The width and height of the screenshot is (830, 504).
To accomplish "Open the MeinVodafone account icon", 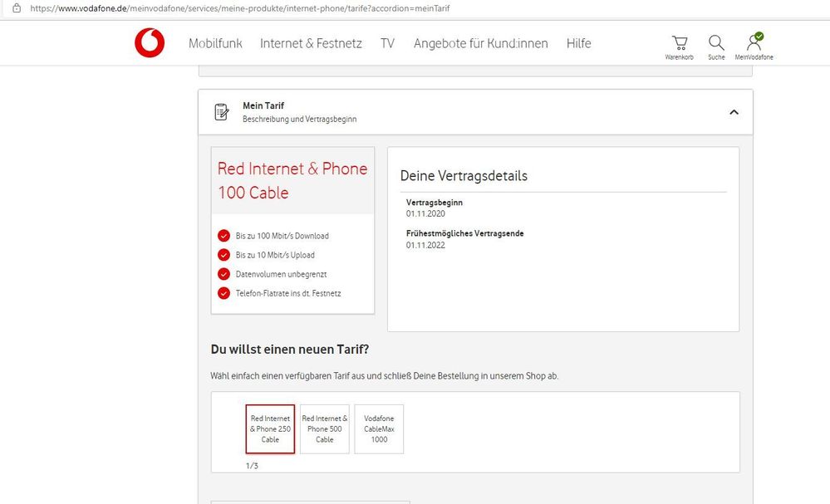I will (752, 43).
